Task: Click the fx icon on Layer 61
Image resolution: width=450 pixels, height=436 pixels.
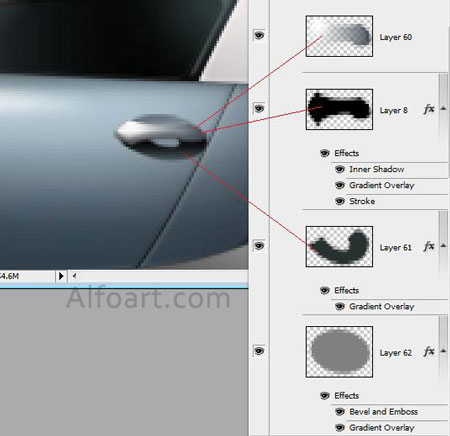Action: (429, 246)
